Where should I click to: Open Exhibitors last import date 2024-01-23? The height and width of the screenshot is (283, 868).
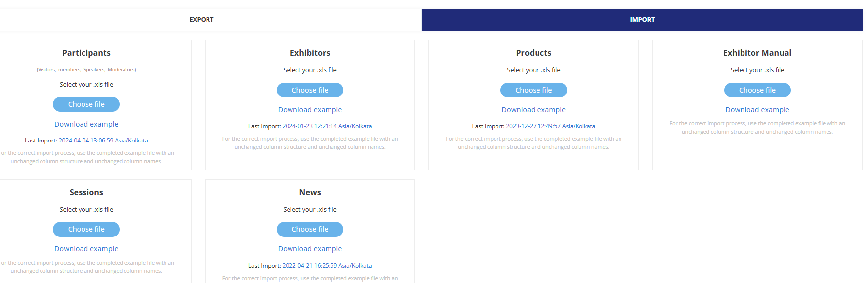(327, 126)
